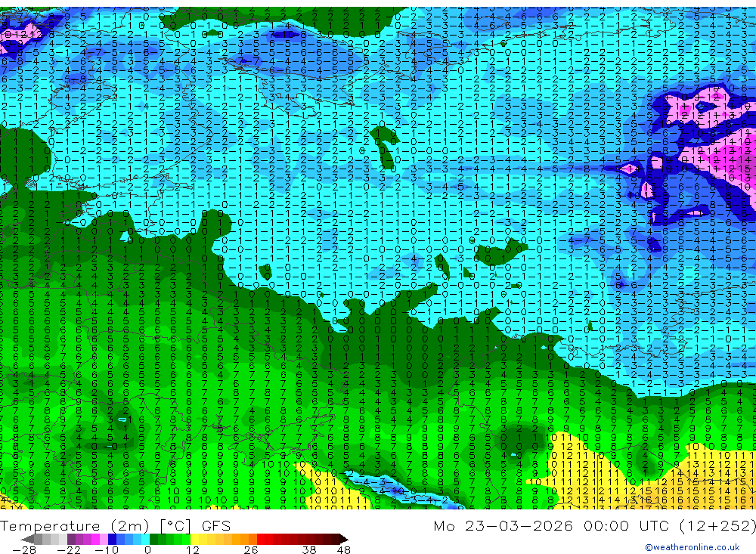Screen dimensions: 756x554
Task: Select the 0 legend label
Action: pyautogui.click(x=147, y=549)
